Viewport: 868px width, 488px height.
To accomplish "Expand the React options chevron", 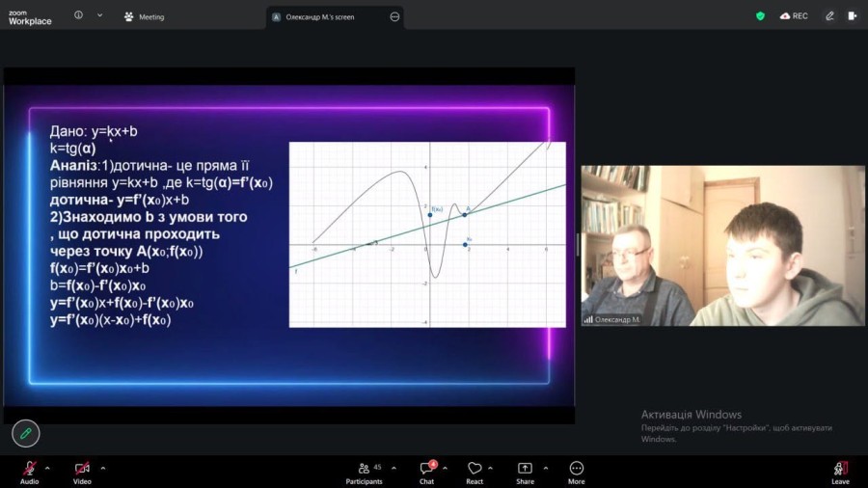I will point(491,469).
